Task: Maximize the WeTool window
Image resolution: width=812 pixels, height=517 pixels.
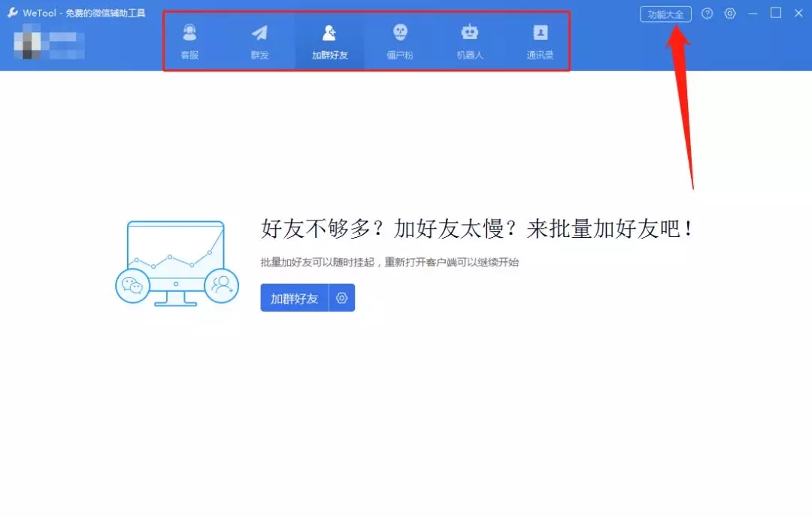Action: [x=775, y=14]
